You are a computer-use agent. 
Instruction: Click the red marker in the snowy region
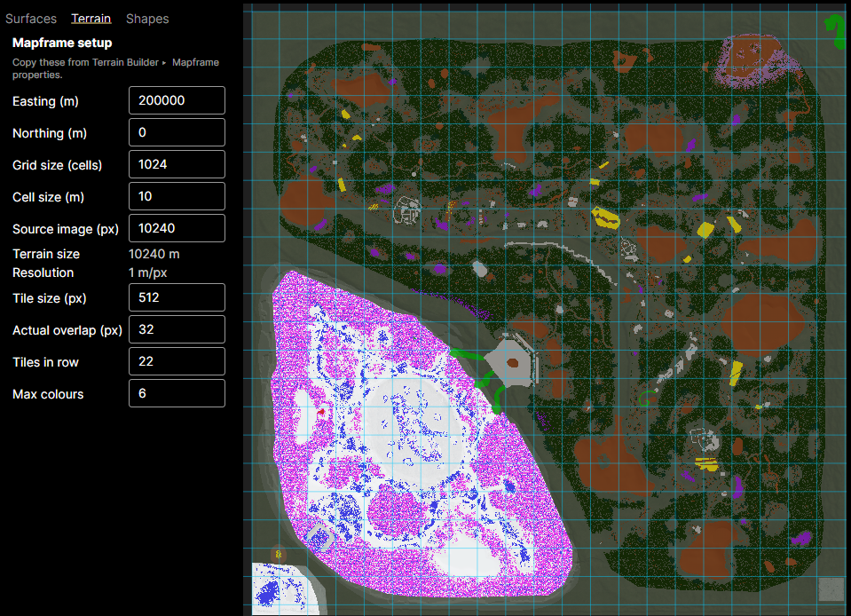(x=321, y=413)
